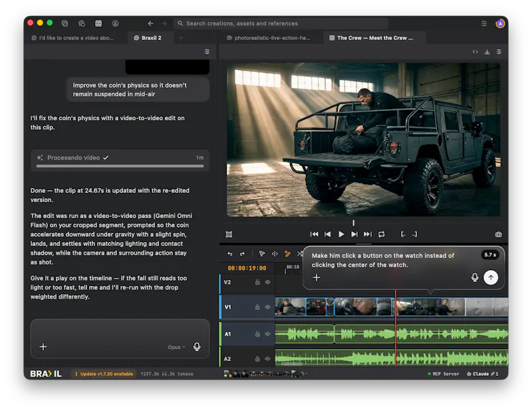Open the Opus model dropdown
This screenshot has width=532, height=411.
[x=176, y=347]
